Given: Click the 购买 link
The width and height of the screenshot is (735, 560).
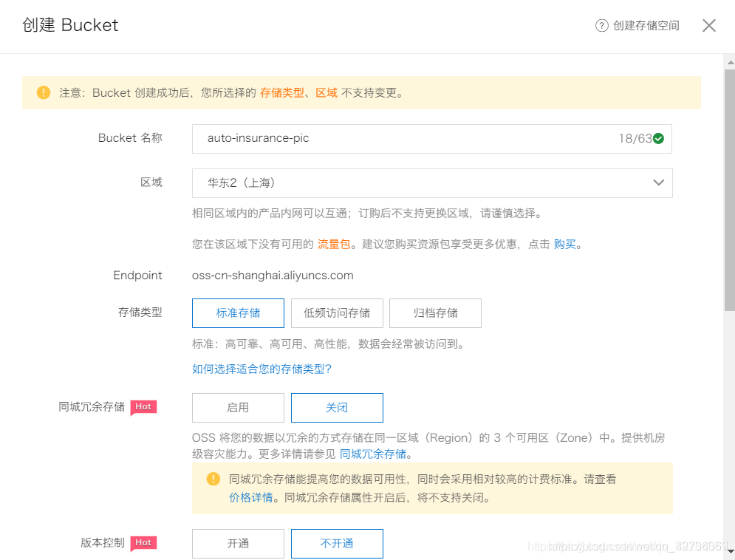Looking at the screenshot, I should point(564,244).
